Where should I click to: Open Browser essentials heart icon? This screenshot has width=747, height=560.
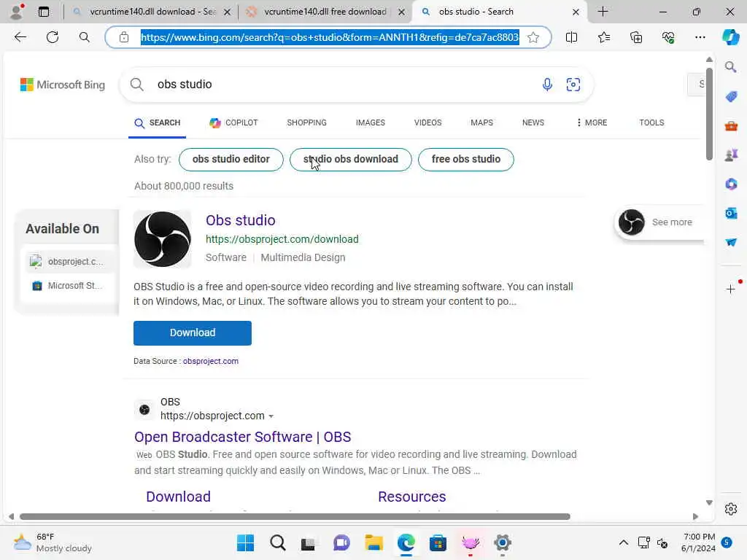tap(668, 37)
